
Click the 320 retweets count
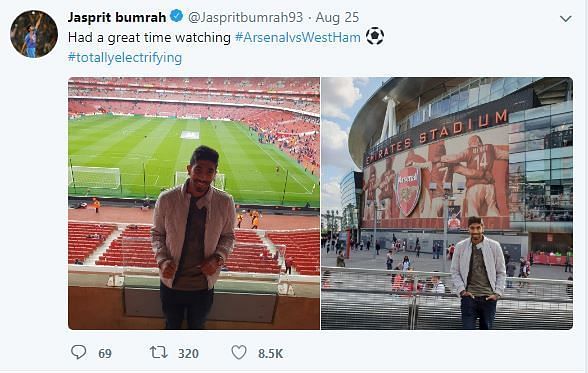pos(188,354)
